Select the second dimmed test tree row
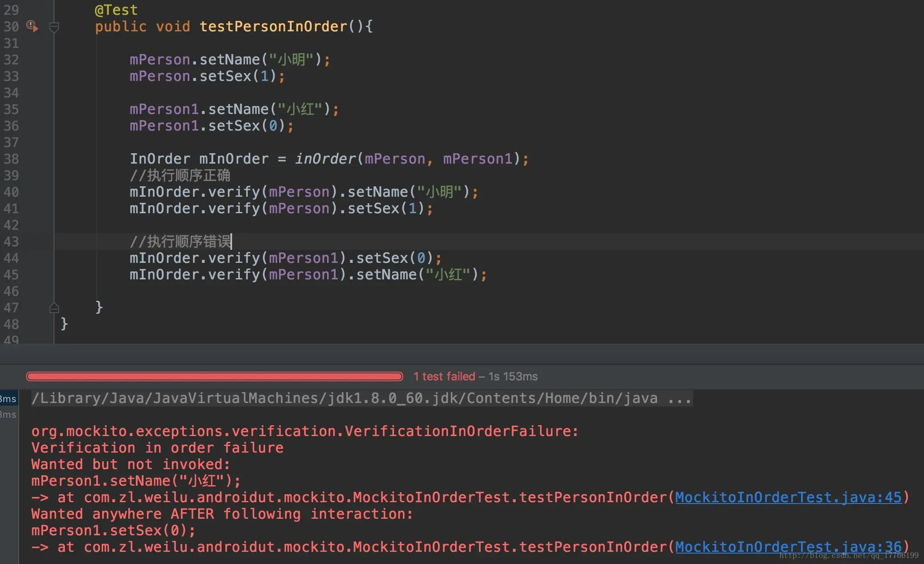This screenshot has width=924, height=564. coord(9,415)
